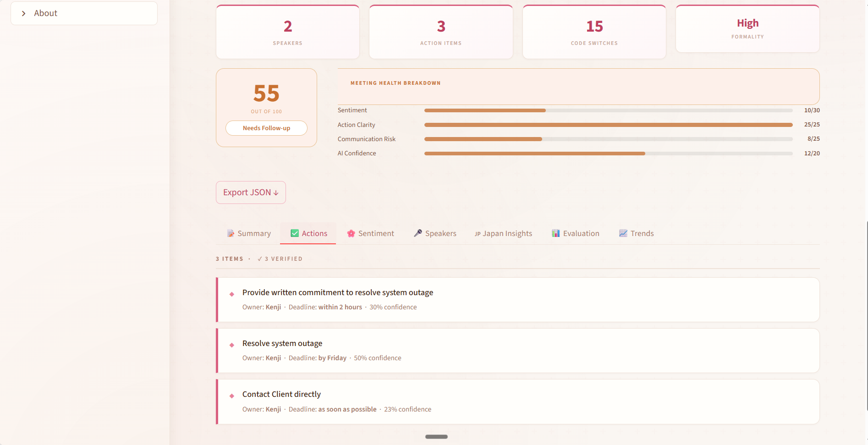Go to the Japan Insights tab

pyautogui.click(x=503, y=233)
